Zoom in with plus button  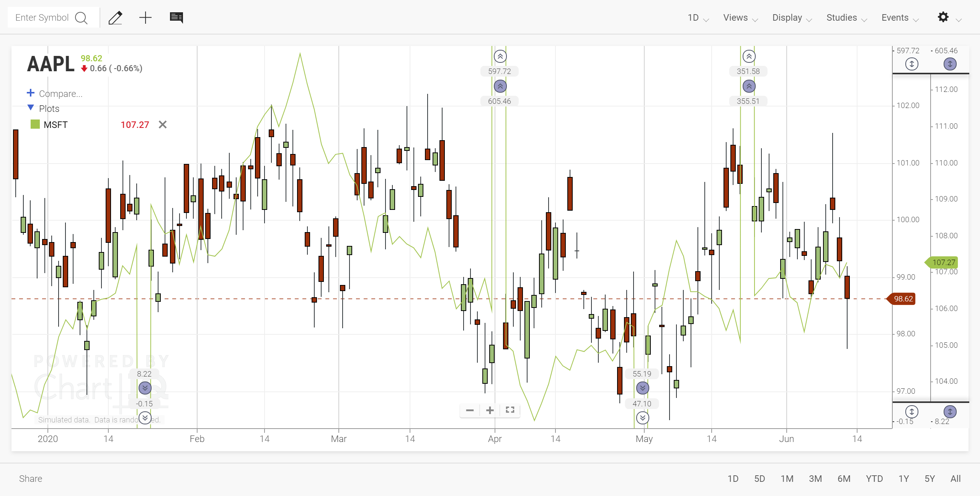(490, 410)
